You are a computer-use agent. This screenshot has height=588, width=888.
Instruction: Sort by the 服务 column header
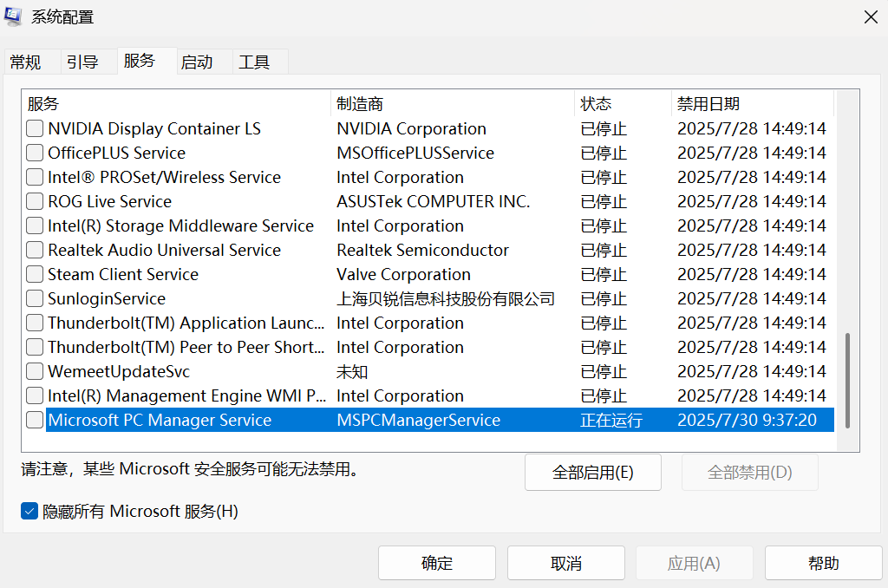tap(176, 104)
